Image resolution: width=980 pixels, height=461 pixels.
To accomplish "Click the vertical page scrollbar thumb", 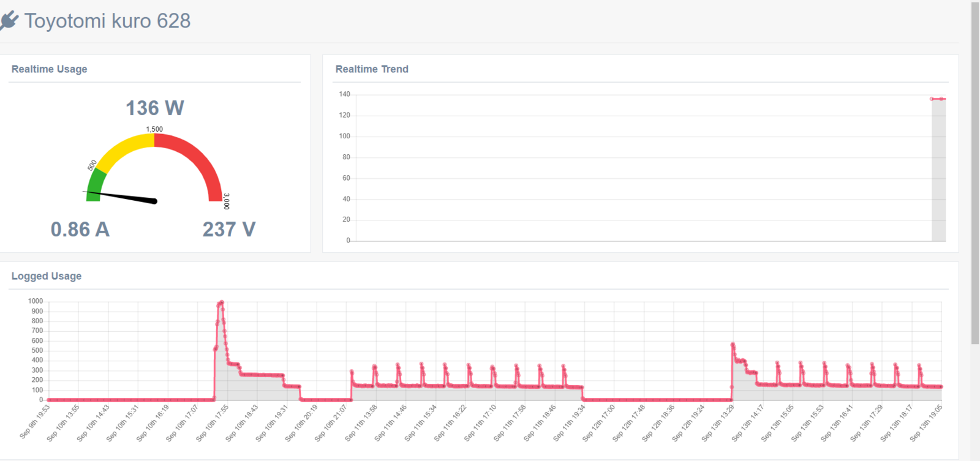I will tap(975, 173).
